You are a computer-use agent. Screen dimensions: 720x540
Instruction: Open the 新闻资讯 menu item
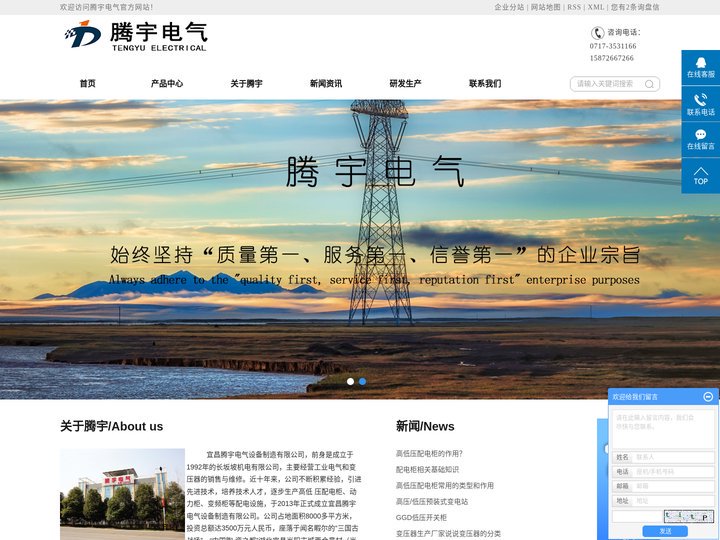326,84
